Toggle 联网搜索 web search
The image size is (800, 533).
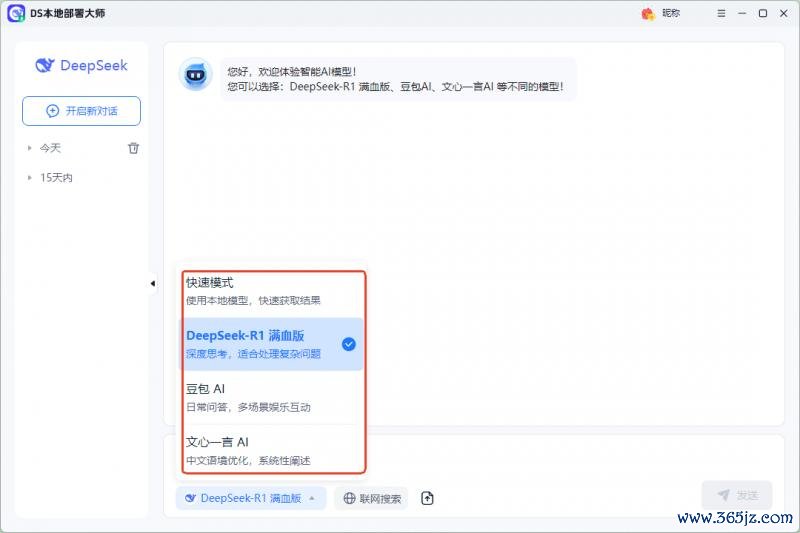point(372,498)
